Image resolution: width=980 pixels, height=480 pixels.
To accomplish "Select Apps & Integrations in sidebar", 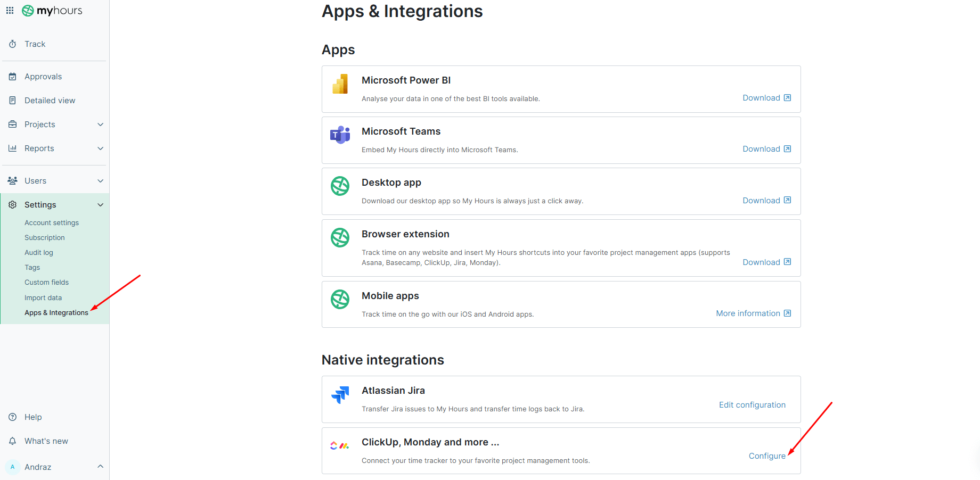I will tap(56, 313).
